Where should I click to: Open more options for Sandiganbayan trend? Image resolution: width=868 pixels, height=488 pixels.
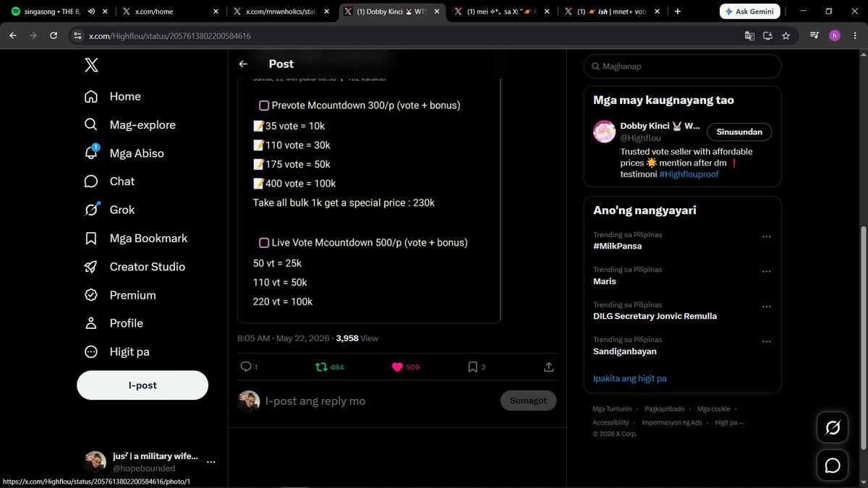tap(766, 341)
